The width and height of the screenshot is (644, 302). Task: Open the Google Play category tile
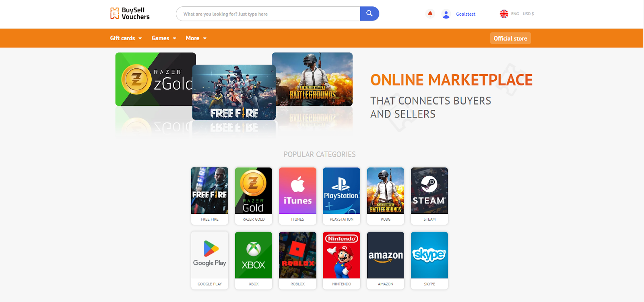click(x=210, y=260)
